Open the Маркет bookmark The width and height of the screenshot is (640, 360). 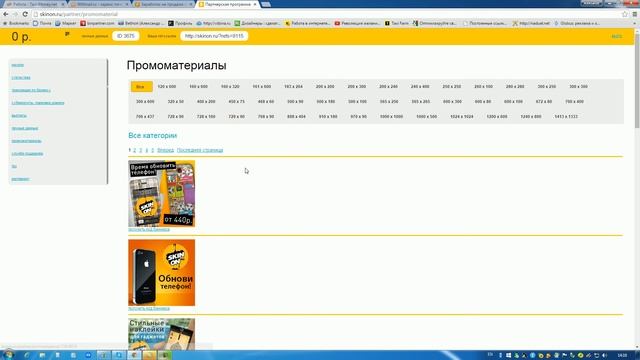tap(66, 24)
